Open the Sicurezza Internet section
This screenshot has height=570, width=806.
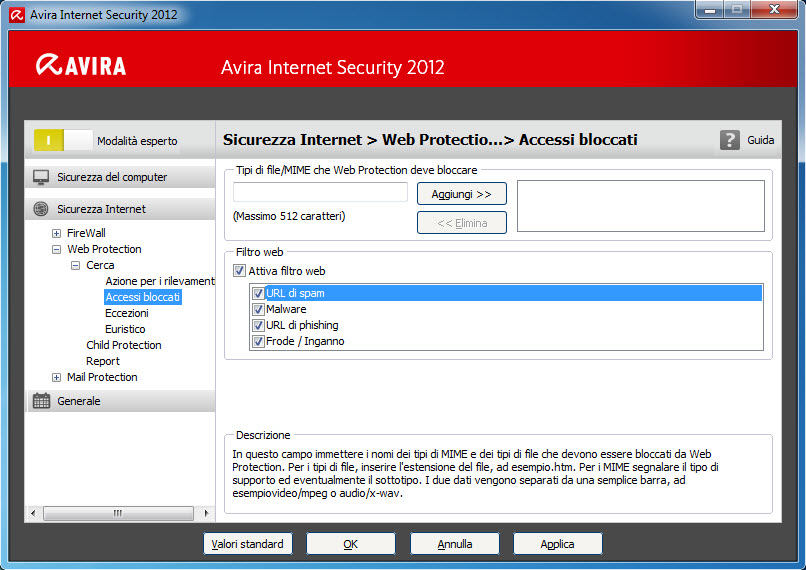pyautogui.click(x=120, y=209)
